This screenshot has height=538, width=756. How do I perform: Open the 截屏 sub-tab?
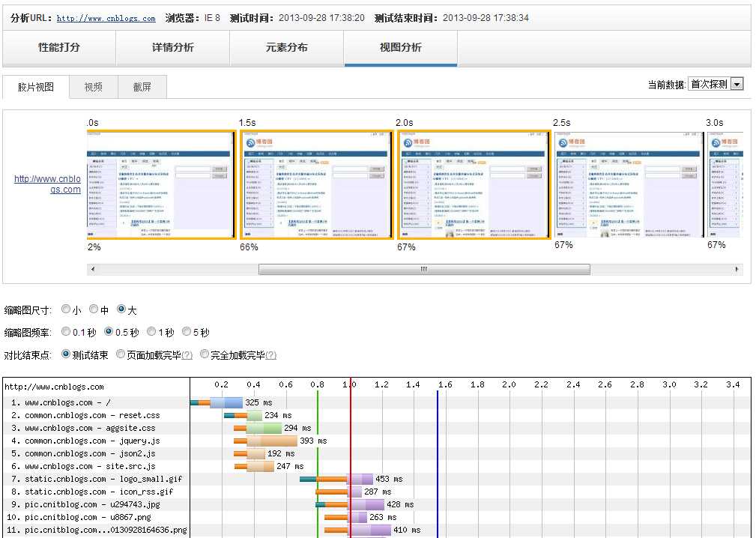click(142, 87)
